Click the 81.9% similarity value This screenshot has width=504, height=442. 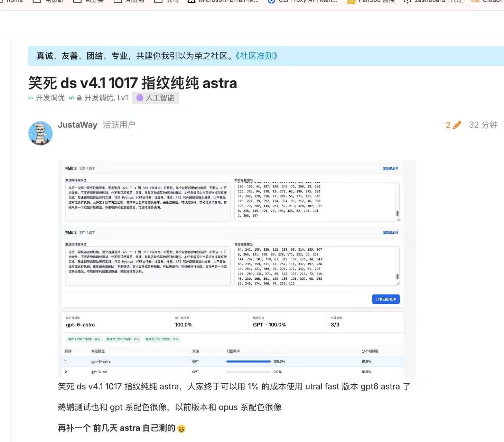coord(366,362)
